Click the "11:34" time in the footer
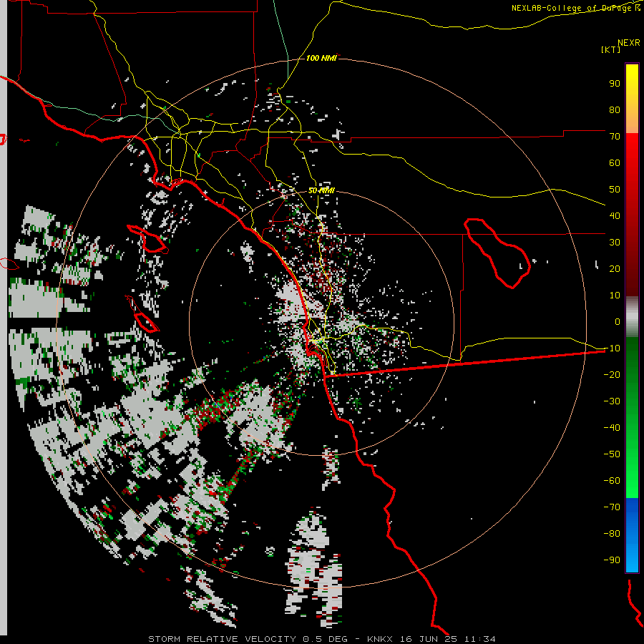This screenshot has width=644, height=644. pyautogui.click(x=480, y=639)
